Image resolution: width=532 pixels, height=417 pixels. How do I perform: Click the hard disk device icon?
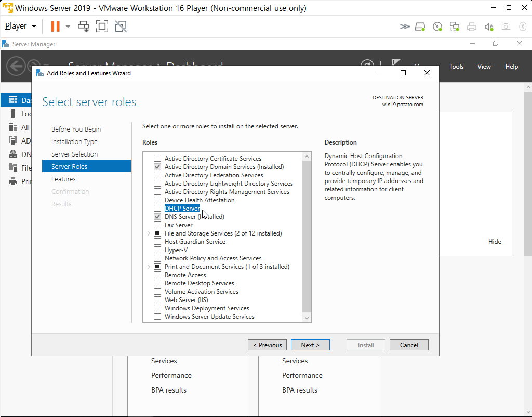420,27
